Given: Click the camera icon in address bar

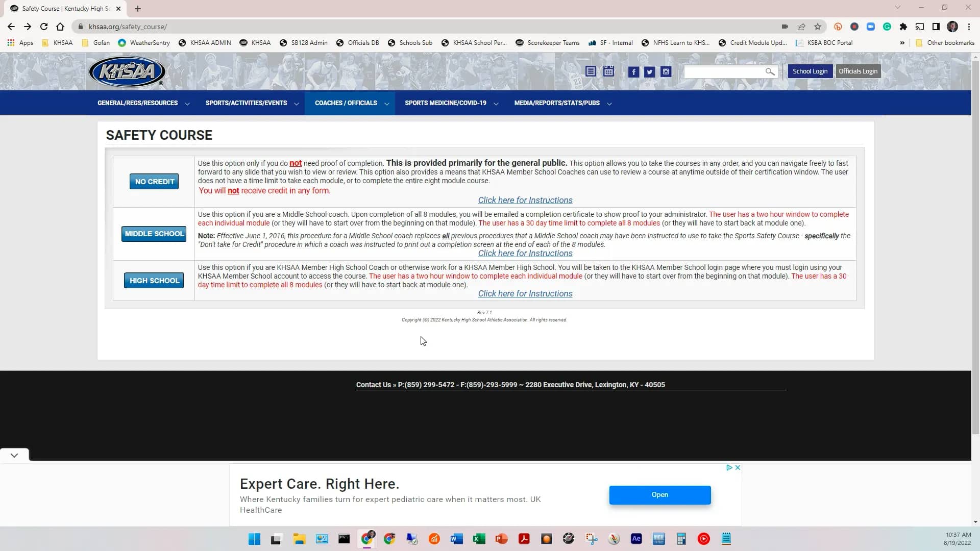Looking at the screenshot, I should 785,27.
